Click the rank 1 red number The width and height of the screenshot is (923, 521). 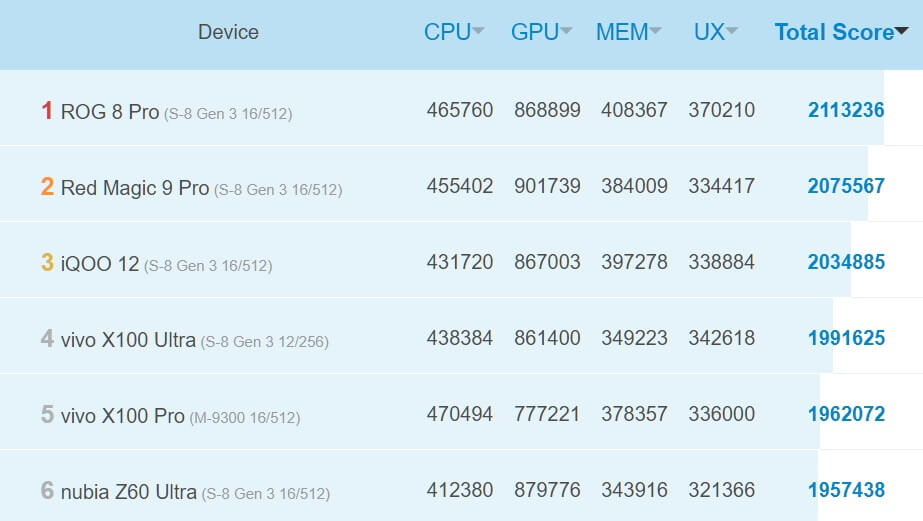(x=47, y=110)
